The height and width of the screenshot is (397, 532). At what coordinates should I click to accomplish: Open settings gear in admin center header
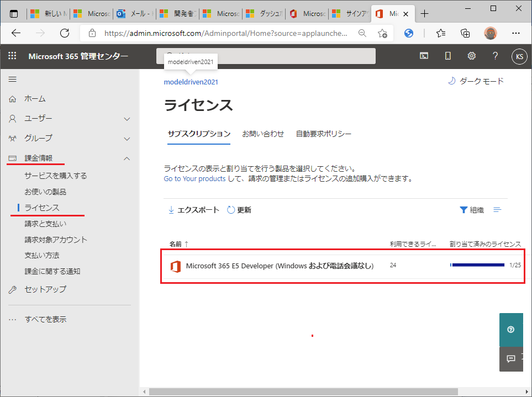tap(472, 56)
